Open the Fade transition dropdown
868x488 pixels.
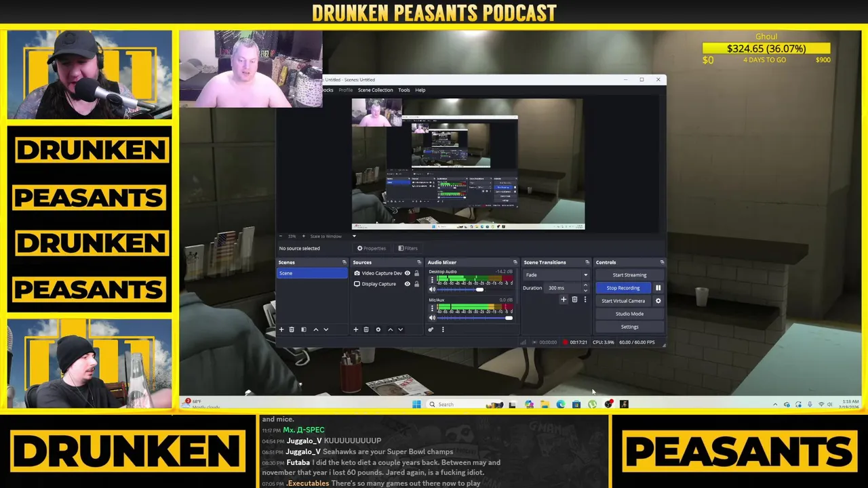pos(555,275)
